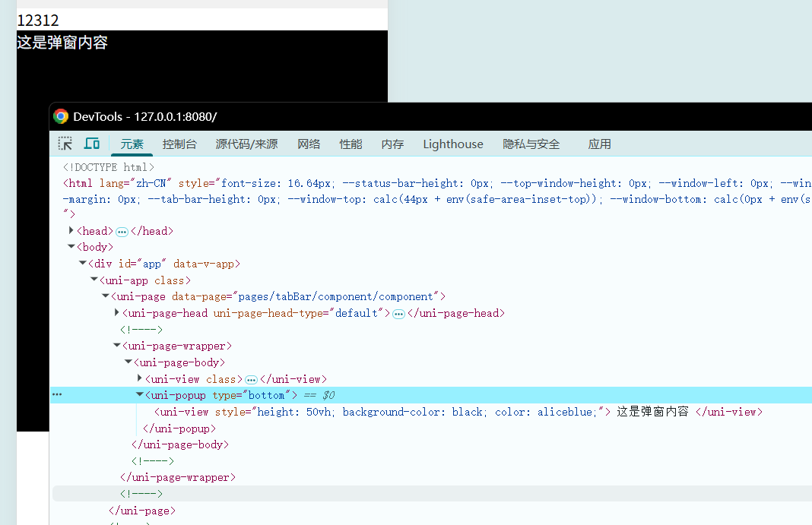
Task: Collapse the uni-popup element node
Action: click(x=140, y=395)
